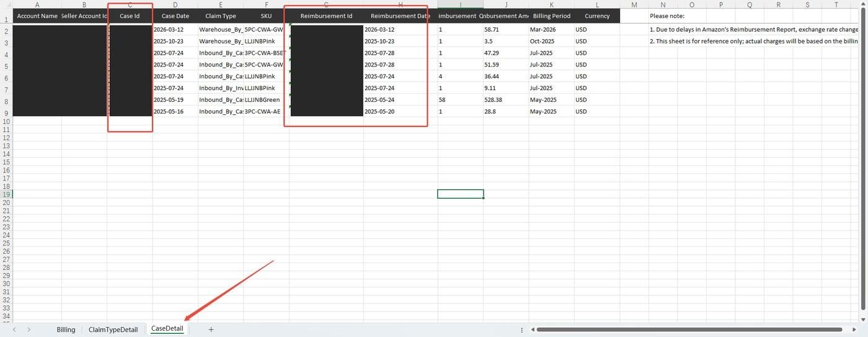This screenshot has height=337, width=868.
Task: Click Reimbursement Date cell '2025-05-24'
Action: (401, 100)
